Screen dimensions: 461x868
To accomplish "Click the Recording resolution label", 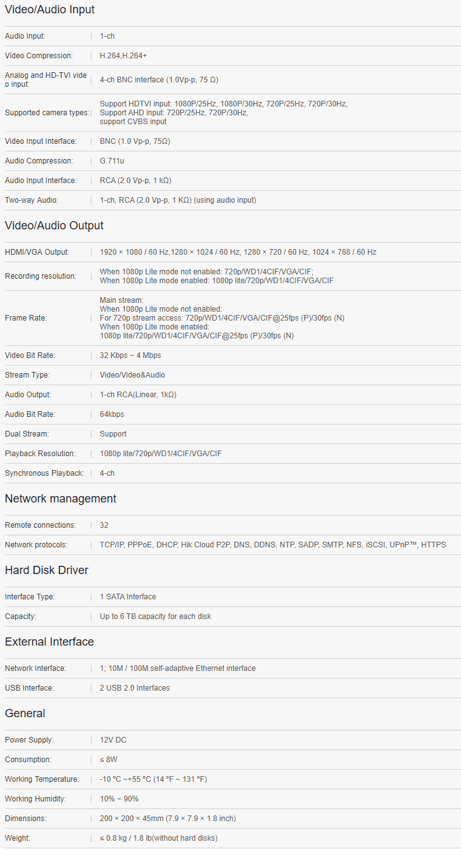I will coord(40,276).
